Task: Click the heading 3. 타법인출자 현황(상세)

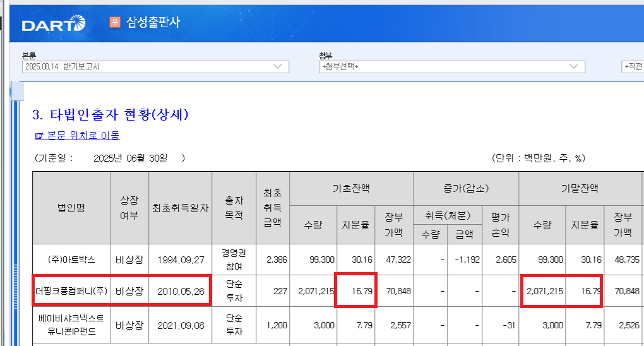Action: coord(110,115)
